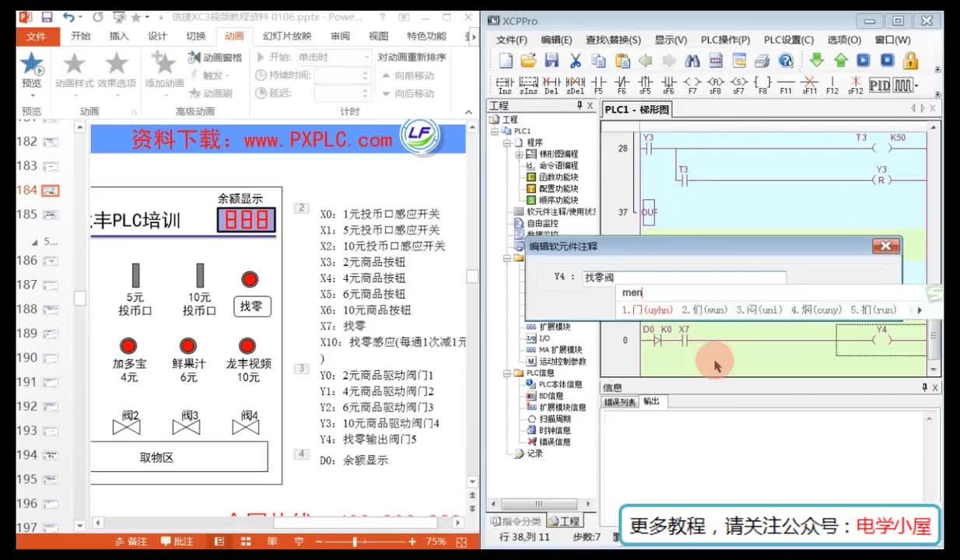Select the 指令分类 bottom tab

[514, 521]
